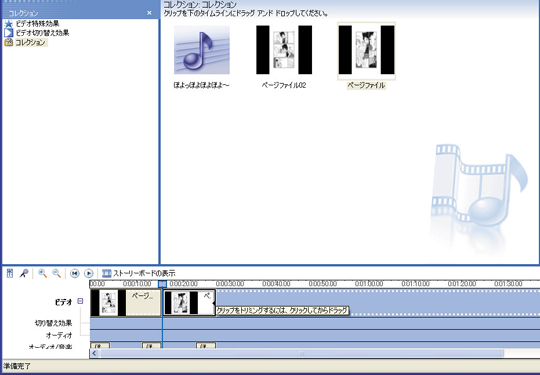Select the ページファイル clip thumbnail

(x=366, y=50)
